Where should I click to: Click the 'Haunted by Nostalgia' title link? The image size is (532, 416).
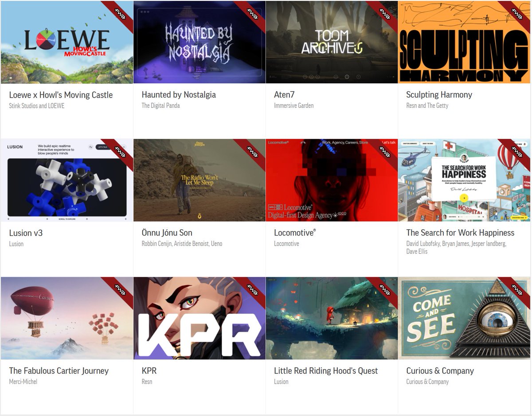(x=179, y=95)
